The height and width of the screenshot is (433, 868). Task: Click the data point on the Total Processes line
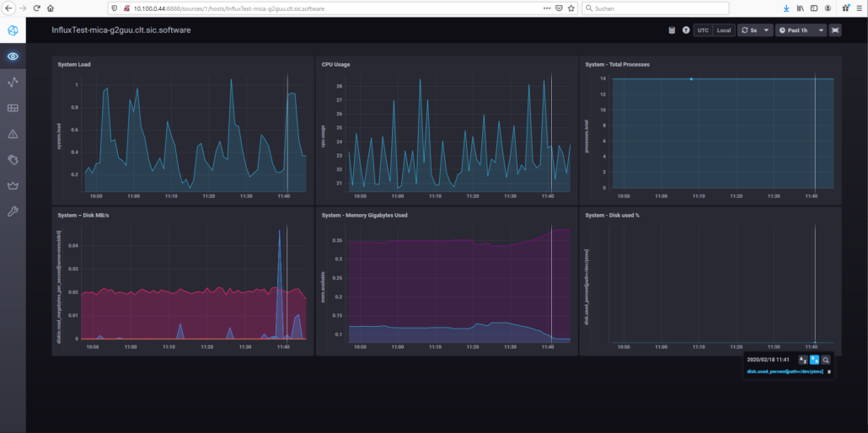point(691,79)
